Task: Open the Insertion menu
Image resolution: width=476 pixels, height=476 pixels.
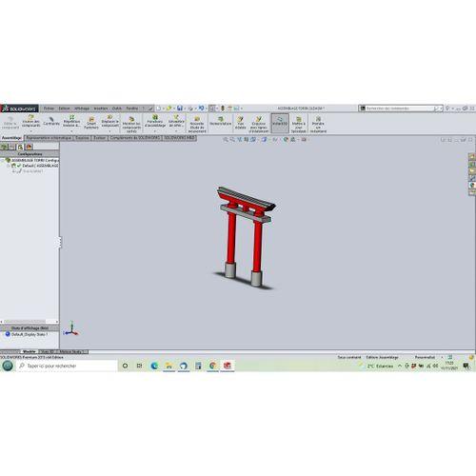Action: pyautogui.click(x=101, y=109)
